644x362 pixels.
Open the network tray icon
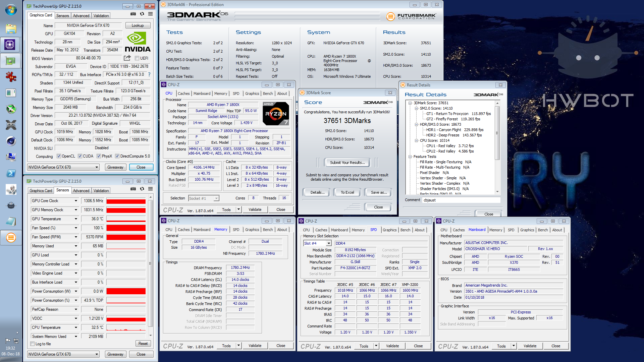tap(16, 341)
